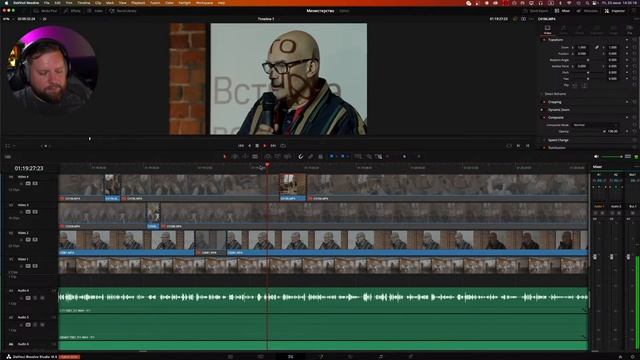Image resolution: width=640 pixels, height=360 pixels.
Task: Toggle Auto Select on Video 3 track
Action: [28, 212]
